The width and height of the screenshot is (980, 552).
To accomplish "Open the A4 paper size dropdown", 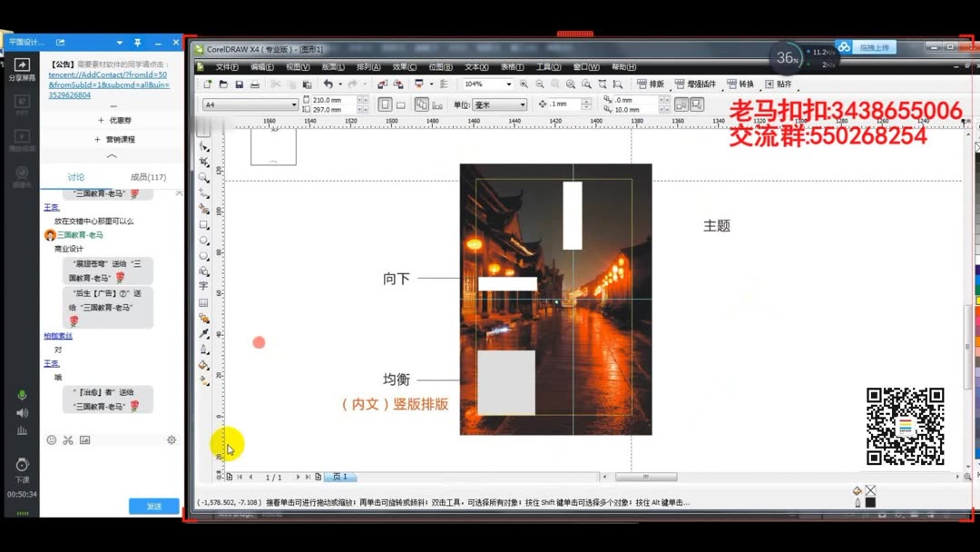I will pos(293,103).
